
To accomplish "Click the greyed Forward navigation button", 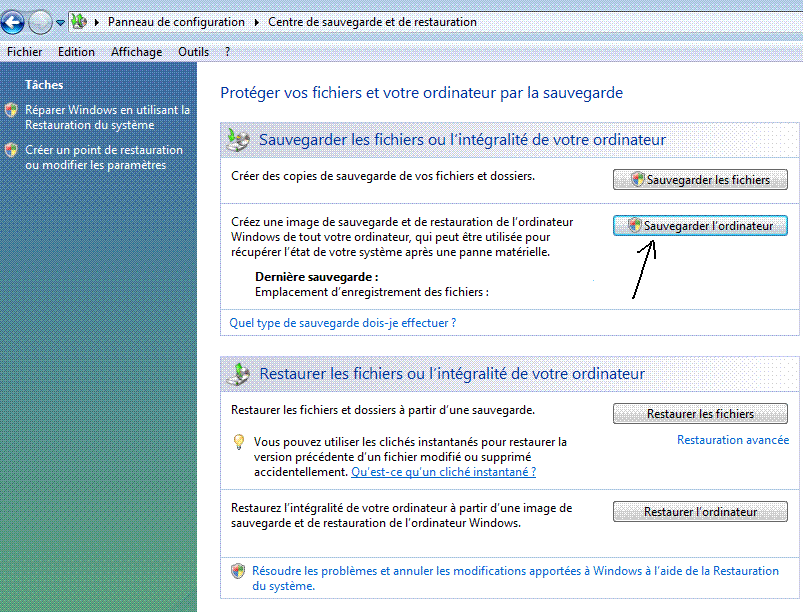I will point(40,23).
